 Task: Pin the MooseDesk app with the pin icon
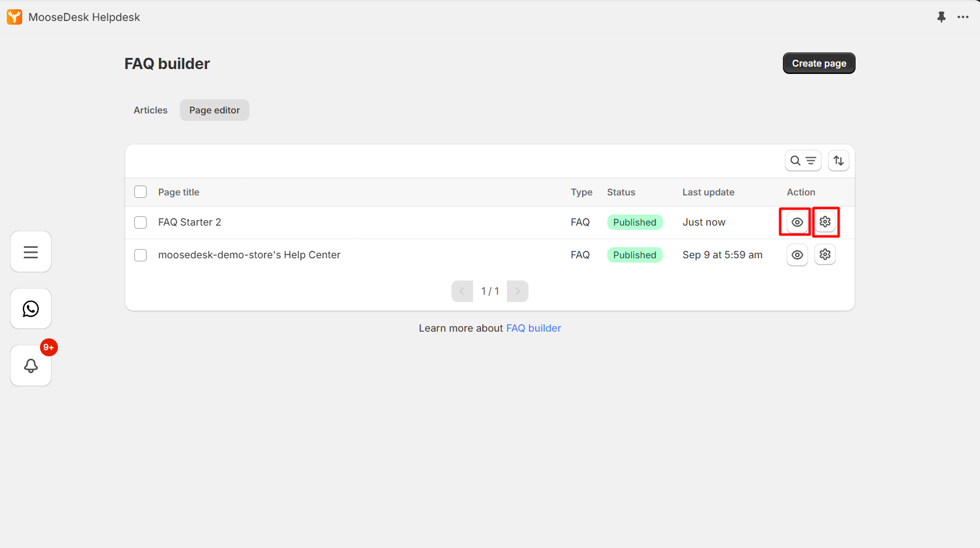(x=941, y=17)
